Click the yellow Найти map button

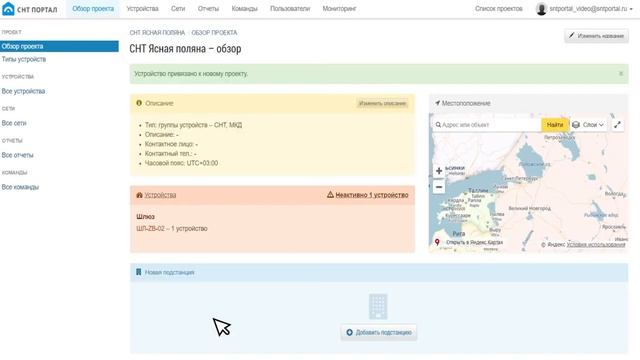click(555, 125)
